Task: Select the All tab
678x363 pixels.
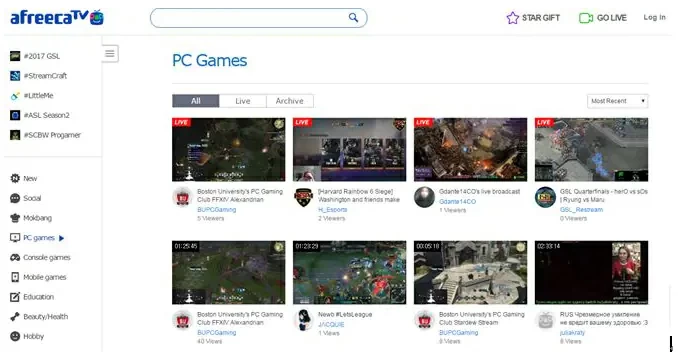Action: 195,101
